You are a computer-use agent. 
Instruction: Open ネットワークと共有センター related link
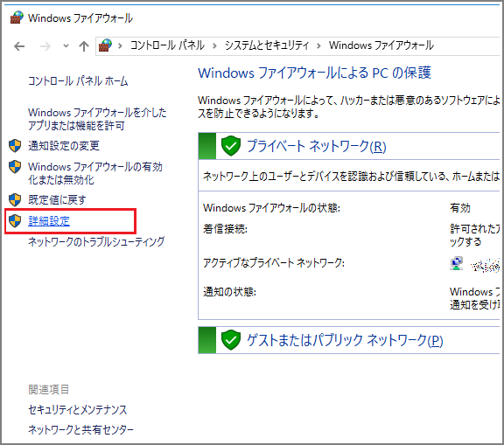coord(80,429)
